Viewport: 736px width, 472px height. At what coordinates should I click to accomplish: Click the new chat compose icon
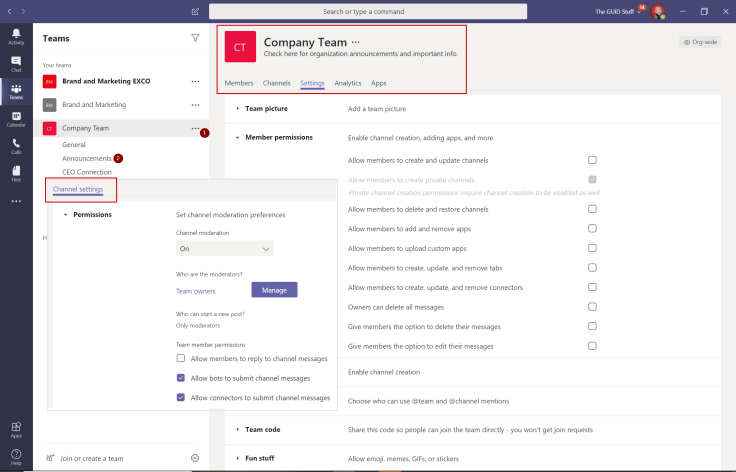195,12
